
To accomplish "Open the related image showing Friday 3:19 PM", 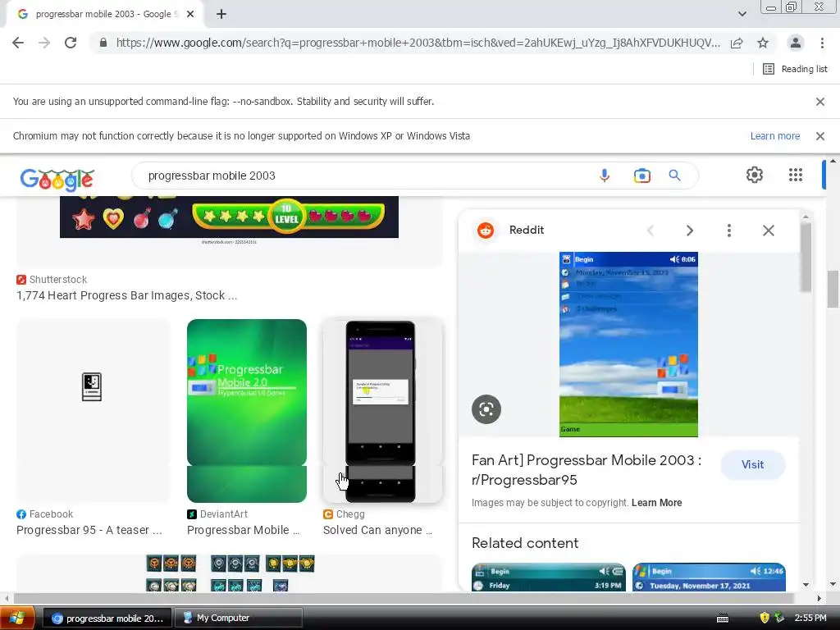I will pos(549,577).
